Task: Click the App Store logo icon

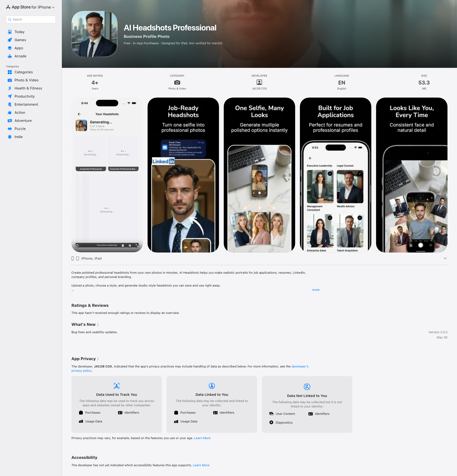Action: click(x=8, y=7)
